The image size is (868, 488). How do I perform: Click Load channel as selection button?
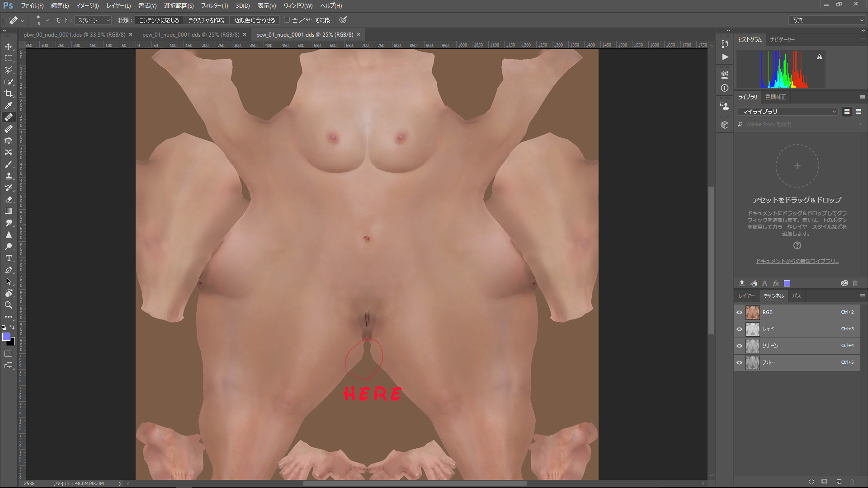point(811,482)
